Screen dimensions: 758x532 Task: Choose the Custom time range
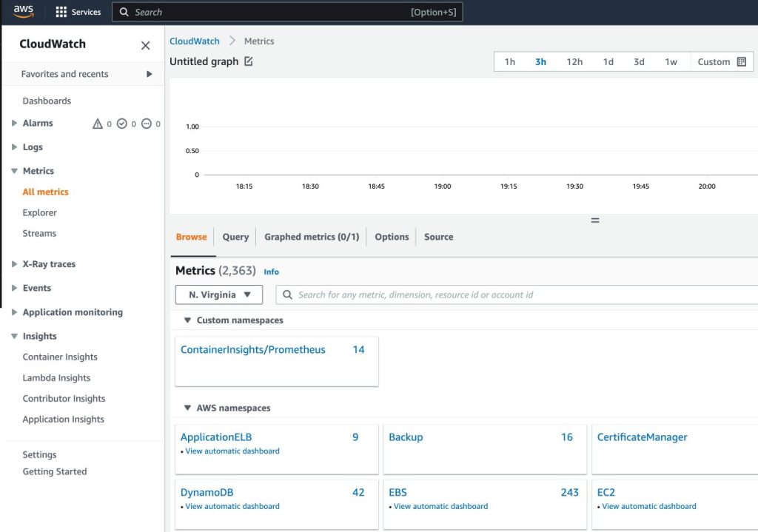click(x=714, y=62)
